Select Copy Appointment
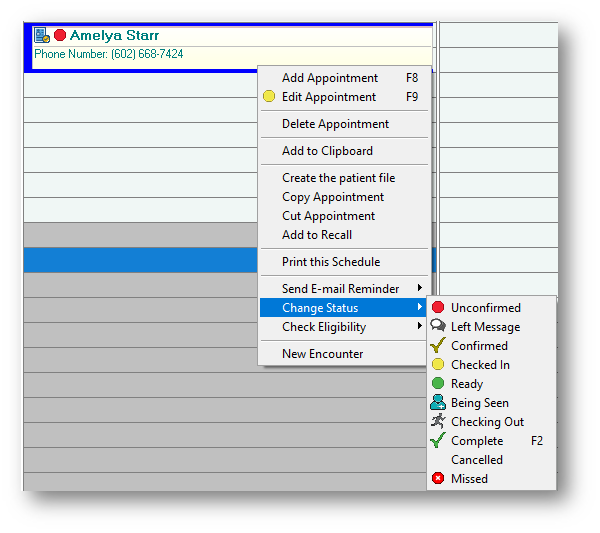This screenshot has height=533, width=600. click(344, 197)
